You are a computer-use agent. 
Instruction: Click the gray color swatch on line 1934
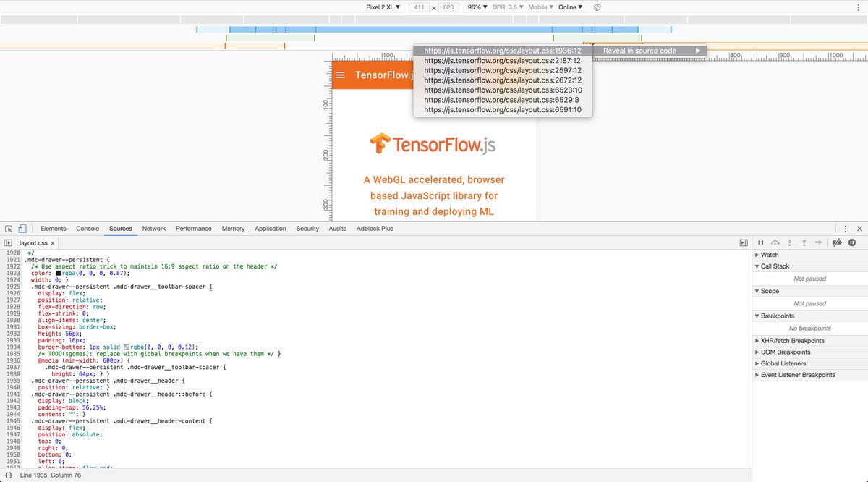[127, 347]
